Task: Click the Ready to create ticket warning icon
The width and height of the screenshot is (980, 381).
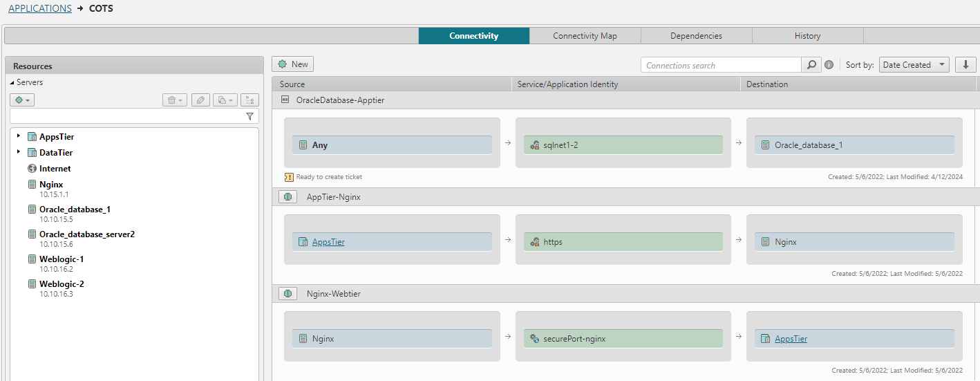Action: click(x=289, y=177)
